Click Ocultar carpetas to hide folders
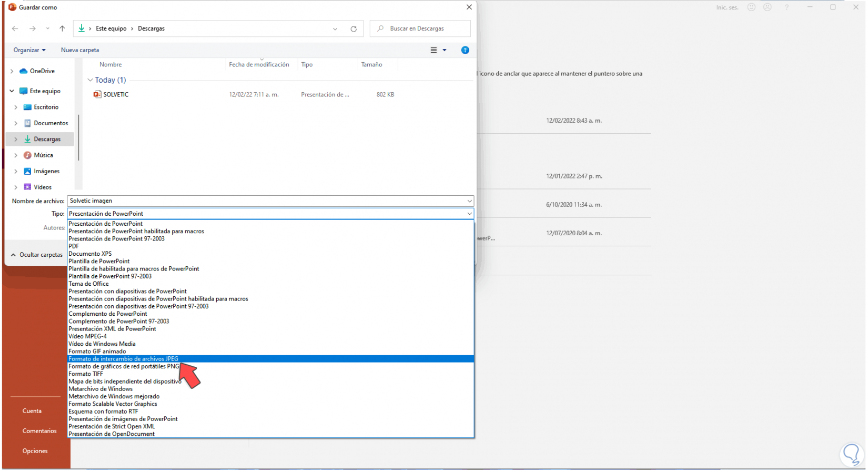This screenshot has width=868, height=470. coord(36,255)
